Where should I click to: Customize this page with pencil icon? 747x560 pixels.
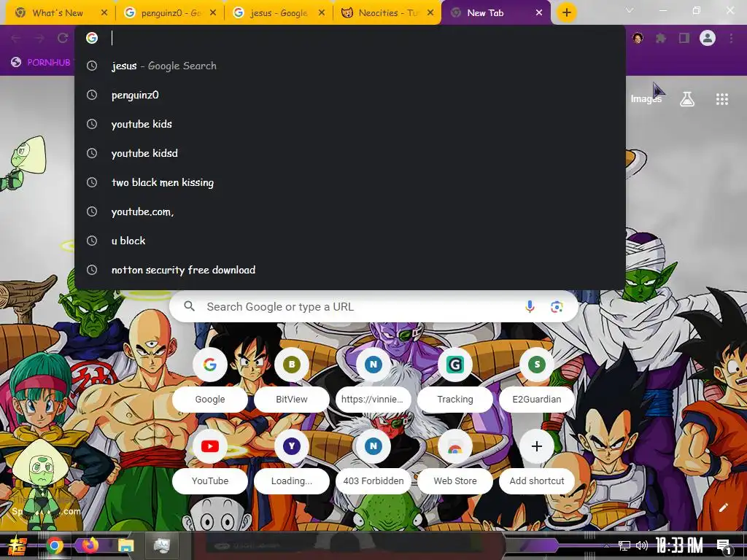[723, 507]
